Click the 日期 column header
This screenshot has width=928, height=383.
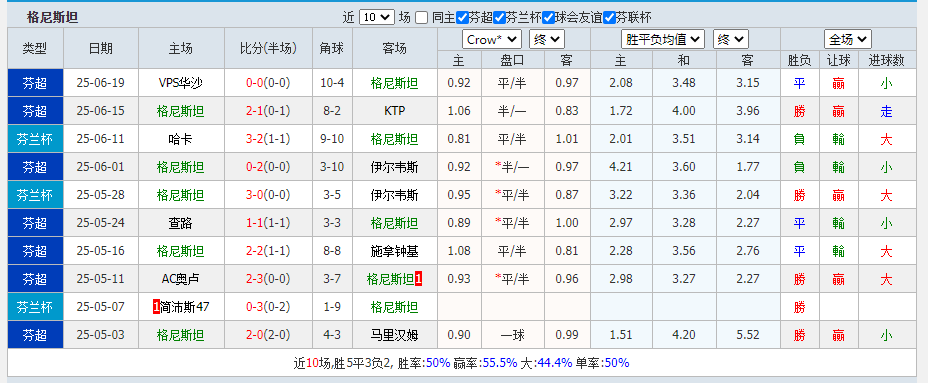click(x=101, y=49)
